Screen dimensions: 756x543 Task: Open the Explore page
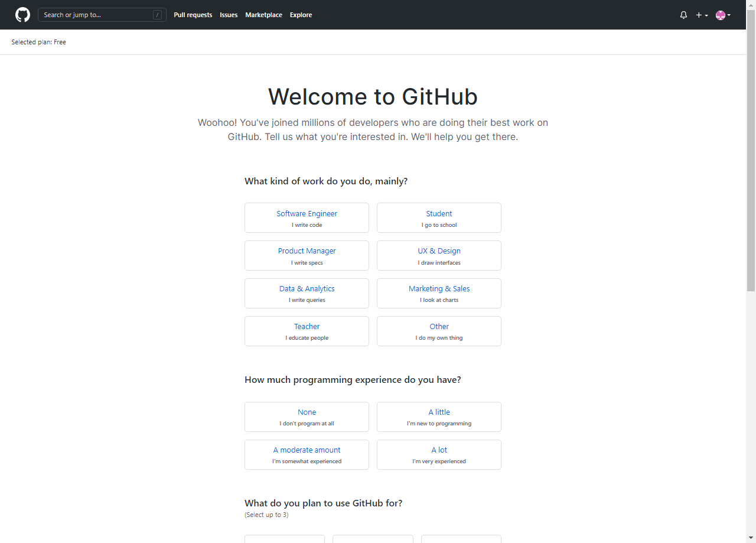click(x=301, y=15)
